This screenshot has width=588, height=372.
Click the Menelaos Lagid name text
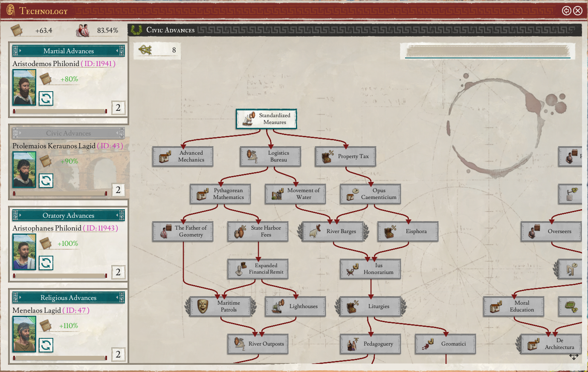point(37,310)
